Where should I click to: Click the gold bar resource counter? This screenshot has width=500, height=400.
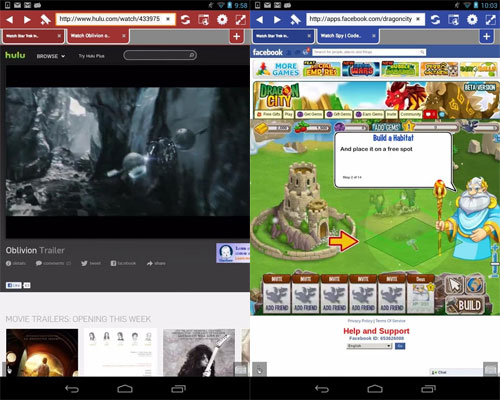pos(272,128)
